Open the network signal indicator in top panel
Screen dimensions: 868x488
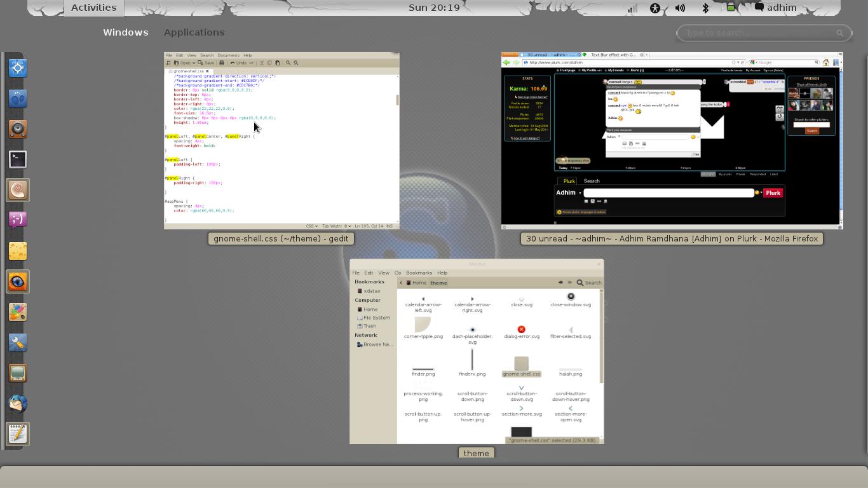[632, 8]
